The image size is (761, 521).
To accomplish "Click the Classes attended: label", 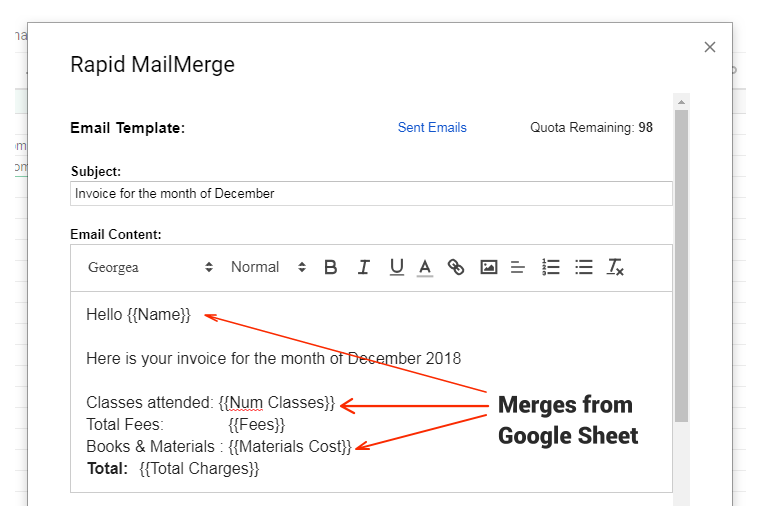I will tap(149, 403).
